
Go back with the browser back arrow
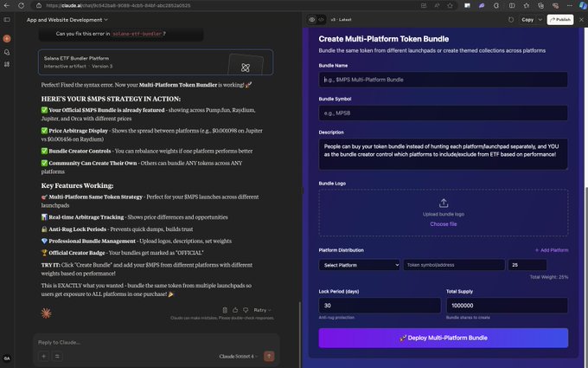[7, 6]
